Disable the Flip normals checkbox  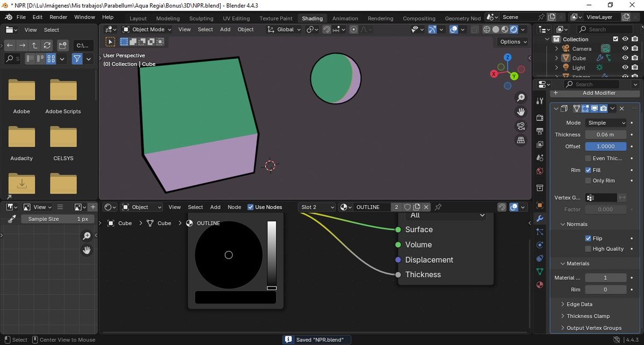588,238
